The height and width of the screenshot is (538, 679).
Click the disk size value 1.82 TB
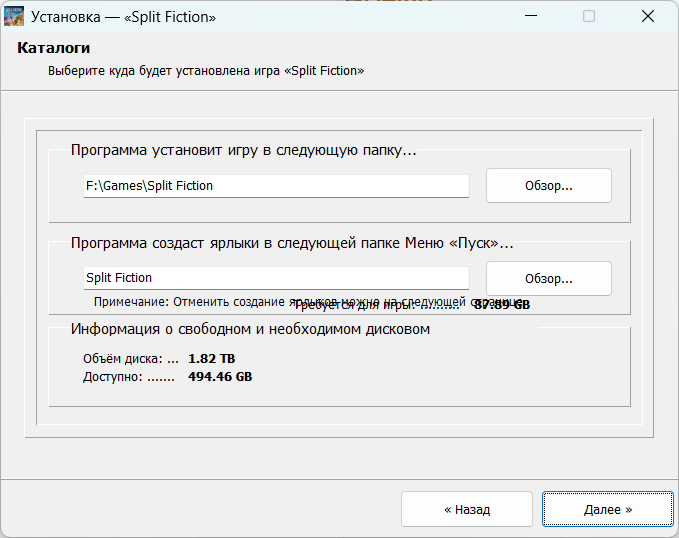pos(211,358)
